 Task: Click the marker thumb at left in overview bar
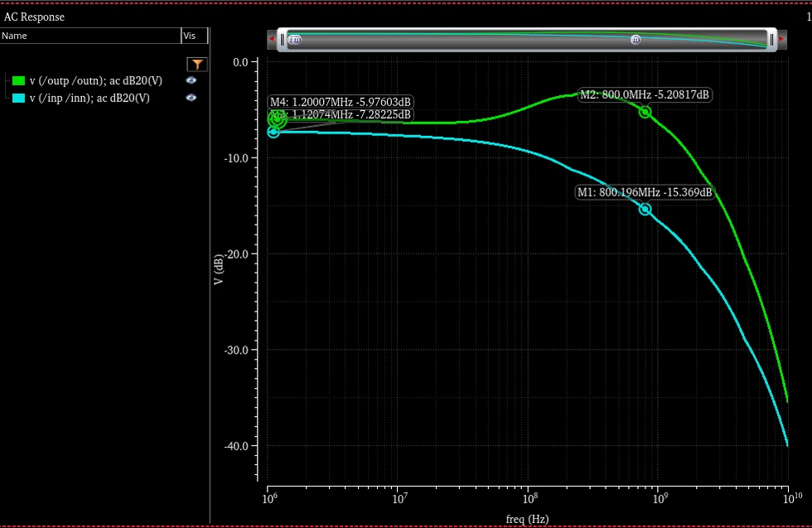tap(294, 40)
